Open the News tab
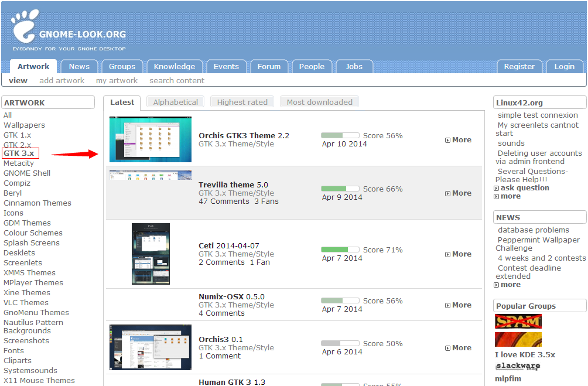Image resolution: width=588 pixels, height=386 pixels. [79, 66]
